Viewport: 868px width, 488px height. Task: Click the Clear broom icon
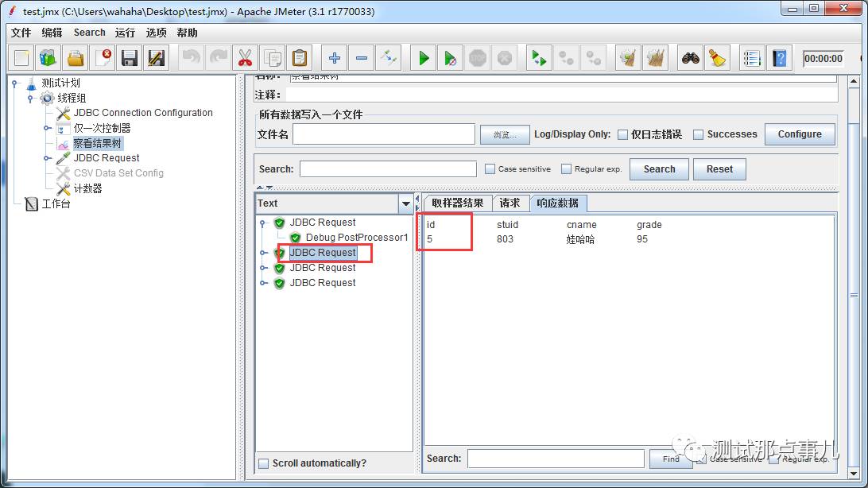628,58
